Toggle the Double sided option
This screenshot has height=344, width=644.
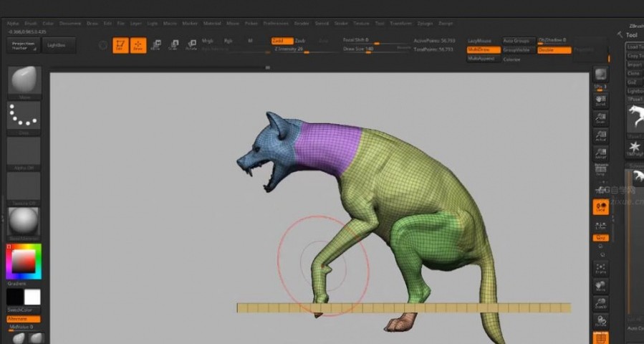click(x=554, y=50)
